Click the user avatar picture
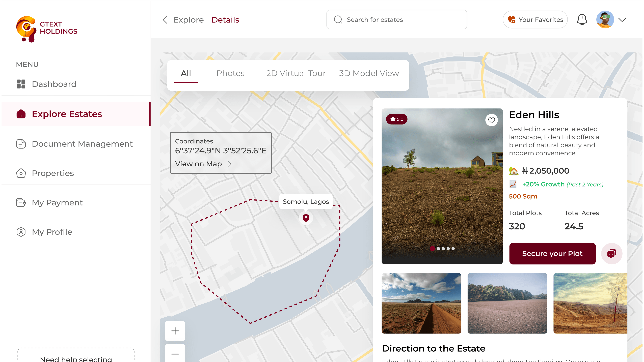This screenshot has height=362, width=644. [605, 19]
